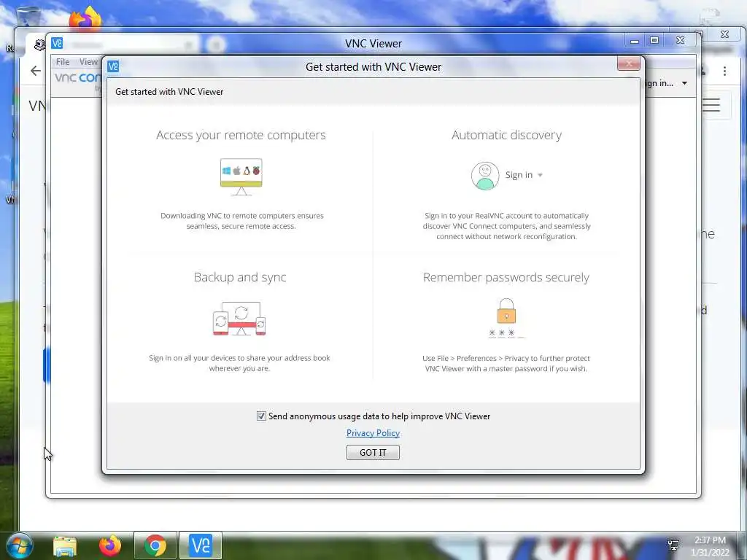Open the File menu in VNC Viewer
747x560 pixels.
pyautogui.click(x=63, y=62)
